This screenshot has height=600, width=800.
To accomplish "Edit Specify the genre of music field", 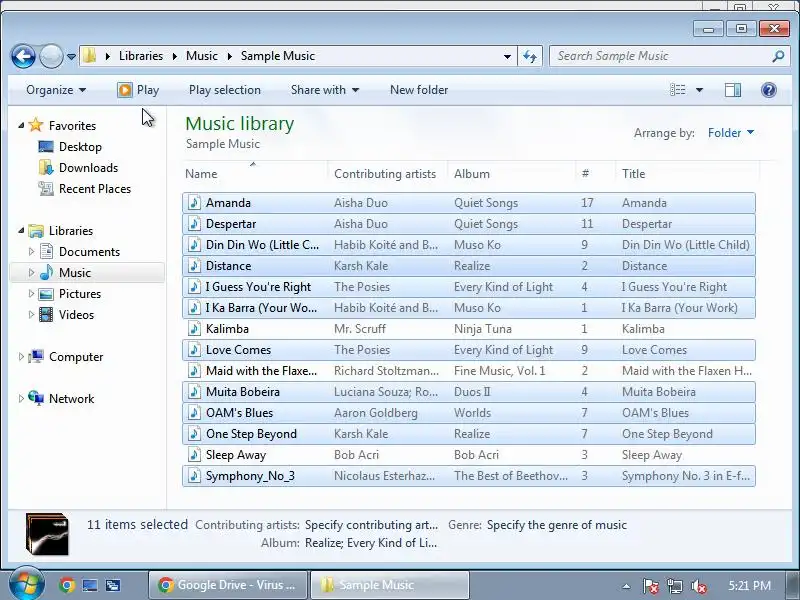I will pyautogui.click(x=557, y=524).
